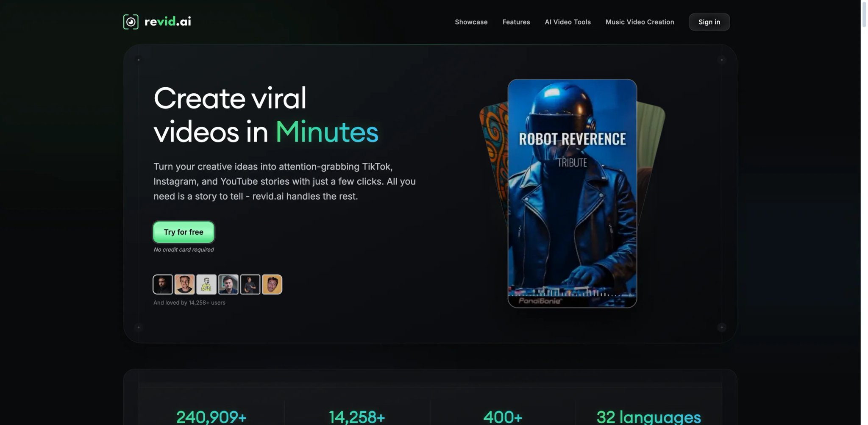Viewport: 868px width, 425px height.
Task: Open the Showcase nav link
Action: click(x=471, y=22)
